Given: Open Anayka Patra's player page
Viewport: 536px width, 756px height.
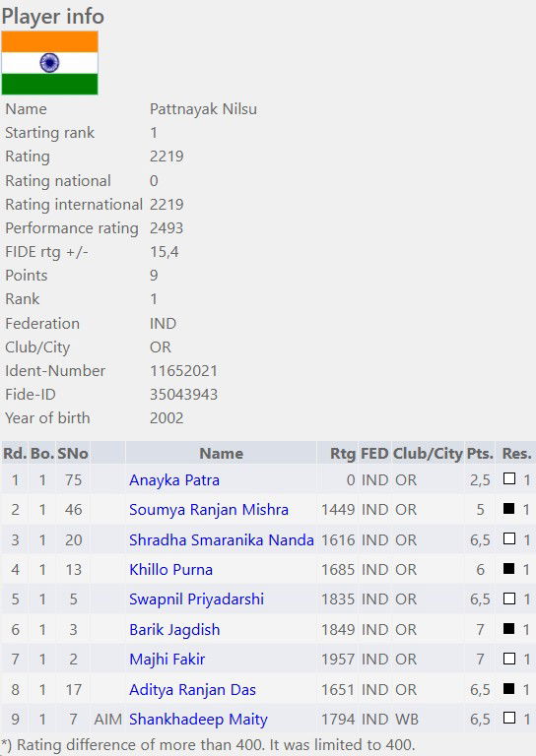Looking at the screenshot, I should tap(174, 480).
